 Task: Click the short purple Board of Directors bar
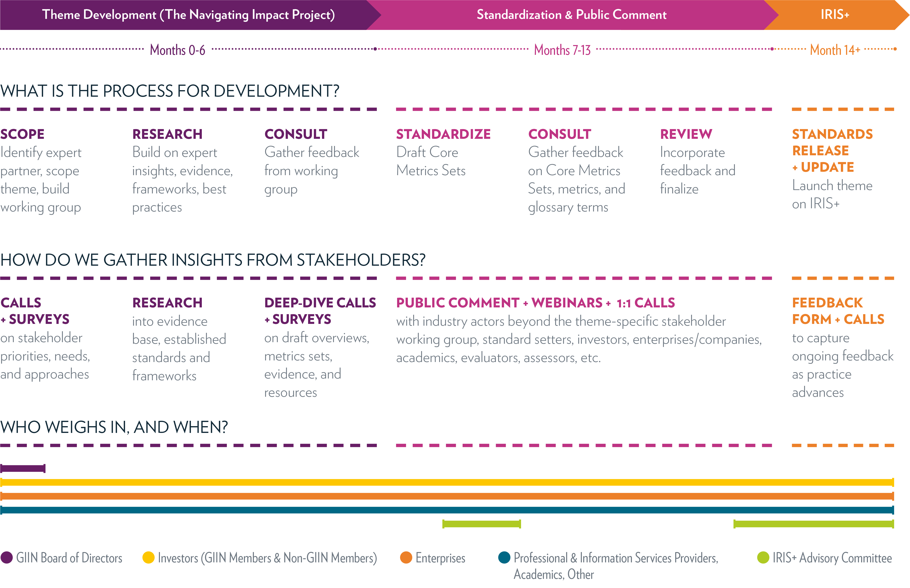[23, 468]
